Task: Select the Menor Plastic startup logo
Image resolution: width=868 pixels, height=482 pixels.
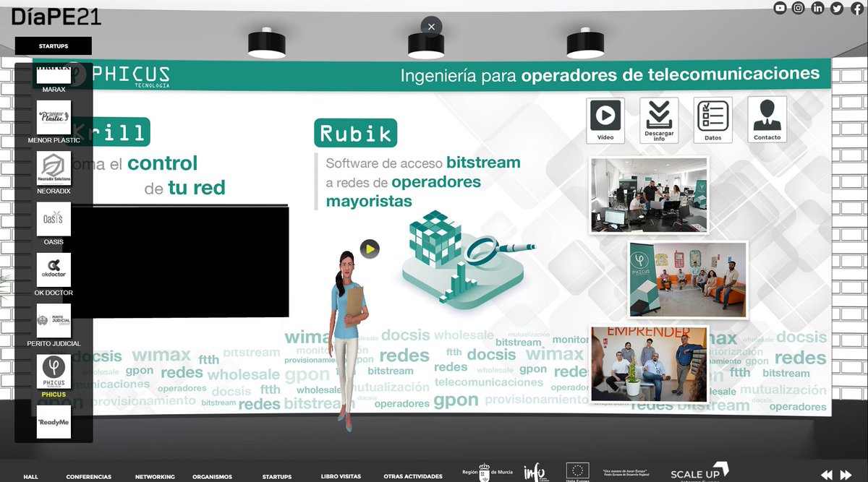Action: pyautogui.click(x=54, y=117)
